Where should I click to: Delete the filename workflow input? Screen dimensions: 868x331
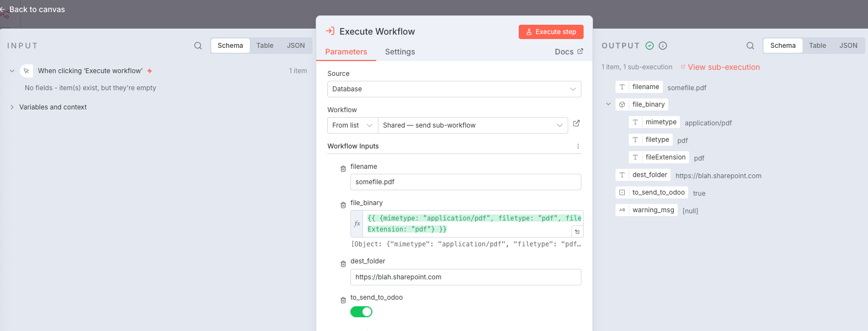click(343, 169)
